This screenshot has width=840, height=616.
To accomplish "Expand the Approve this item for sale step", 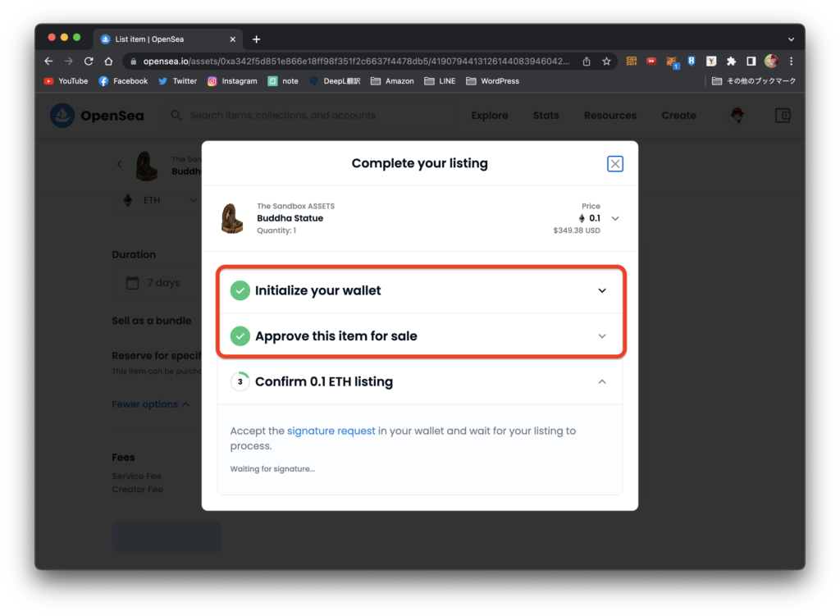I will coord(601,335).
